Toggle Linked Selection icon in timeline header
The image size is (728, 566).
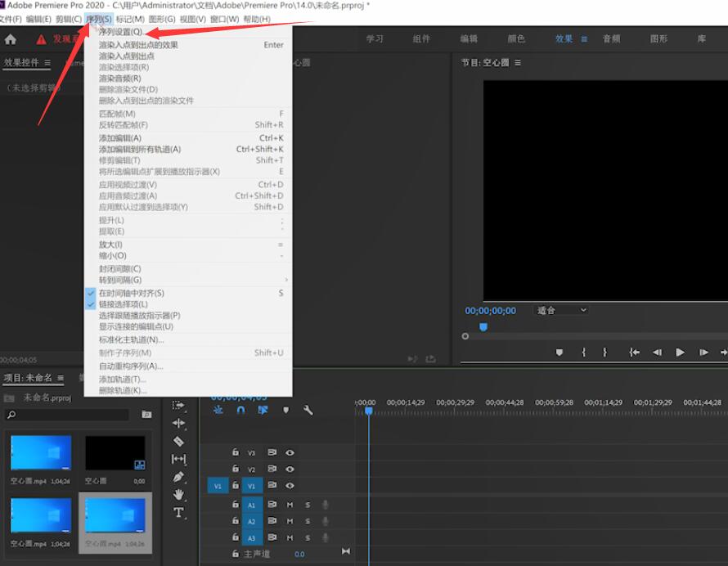(x=263, y=410)
